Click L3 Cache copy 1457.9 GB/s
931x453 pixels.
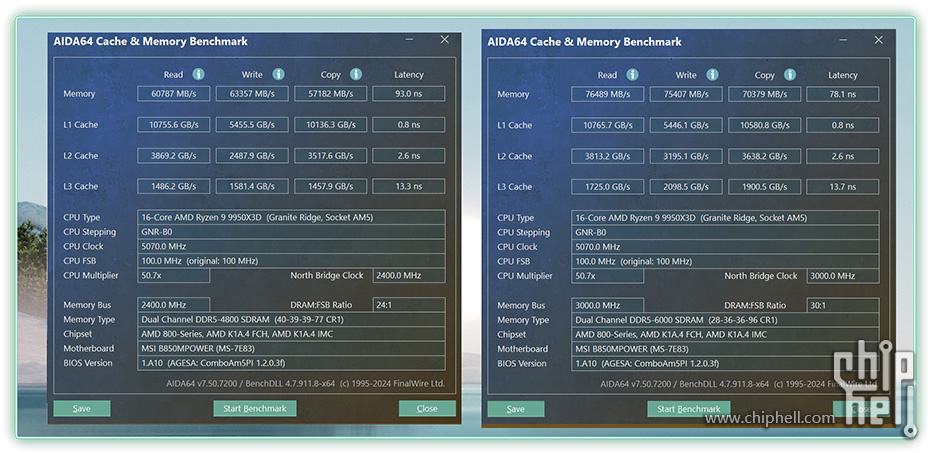330,186
